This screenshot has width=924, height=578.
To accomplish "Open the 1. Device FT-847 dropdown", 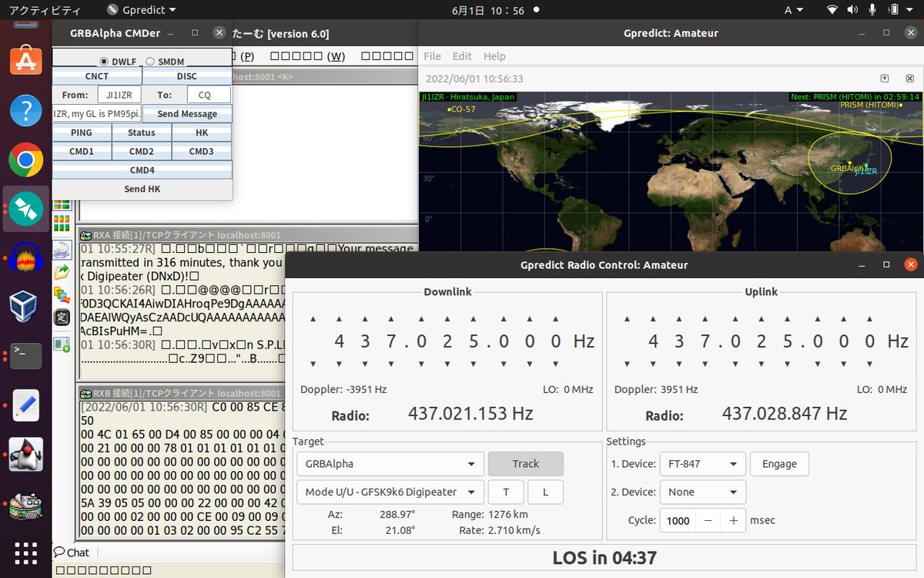I will point(703,464).
